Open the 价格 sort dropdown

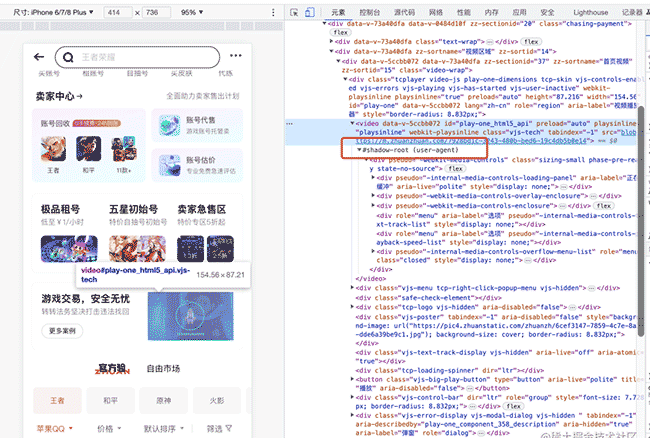point(109,428)
